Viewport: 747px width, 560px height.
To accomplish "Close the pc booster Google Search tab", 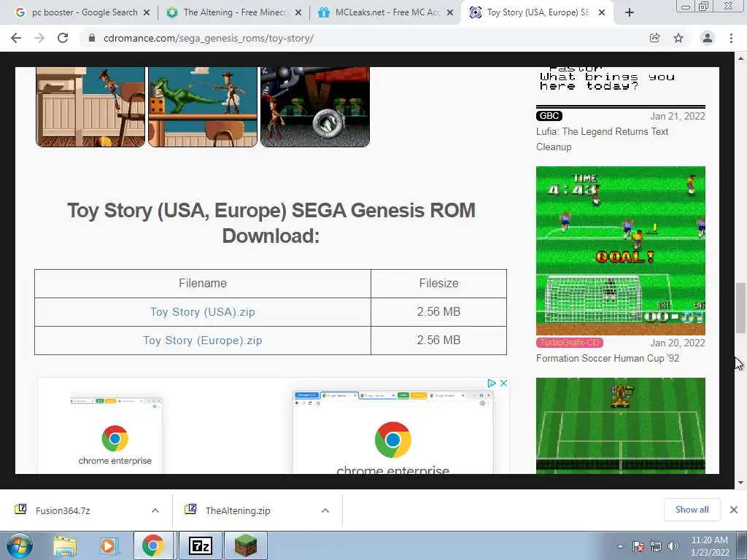I will pyautogui.click(x=147, y=12).
